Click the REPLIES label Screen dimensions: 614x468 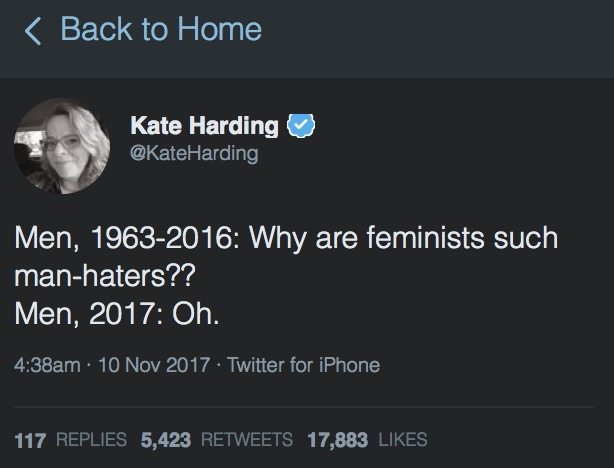point(89,439)
